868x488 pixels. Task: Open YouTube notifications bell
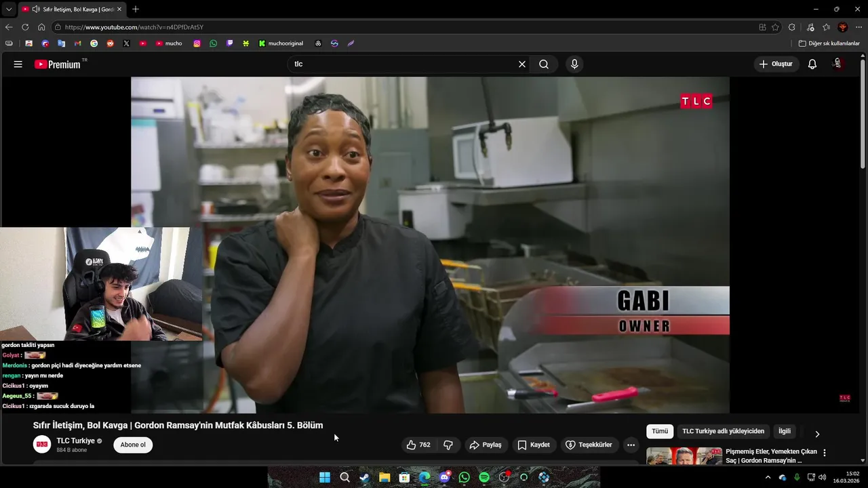[812, 64]
